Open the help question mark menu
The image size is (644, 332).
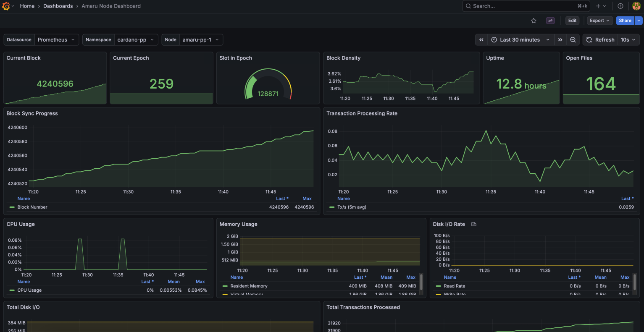(x=620, y=6)
